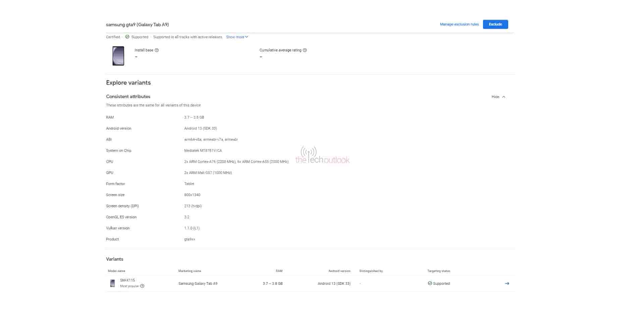
Task: Select the small tablet icon in the SM-X115 row
Action: 112,283
